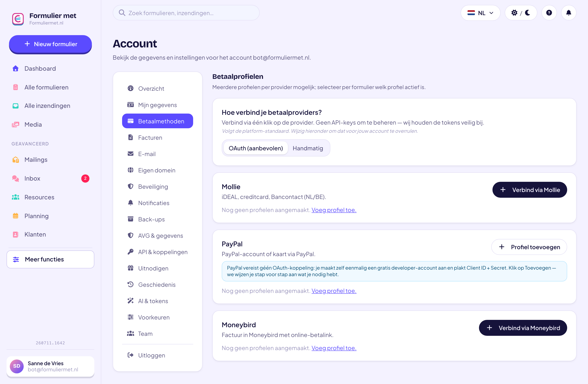Switch connection mode to Handmatig
588x384 pixels.
(308, 148)
